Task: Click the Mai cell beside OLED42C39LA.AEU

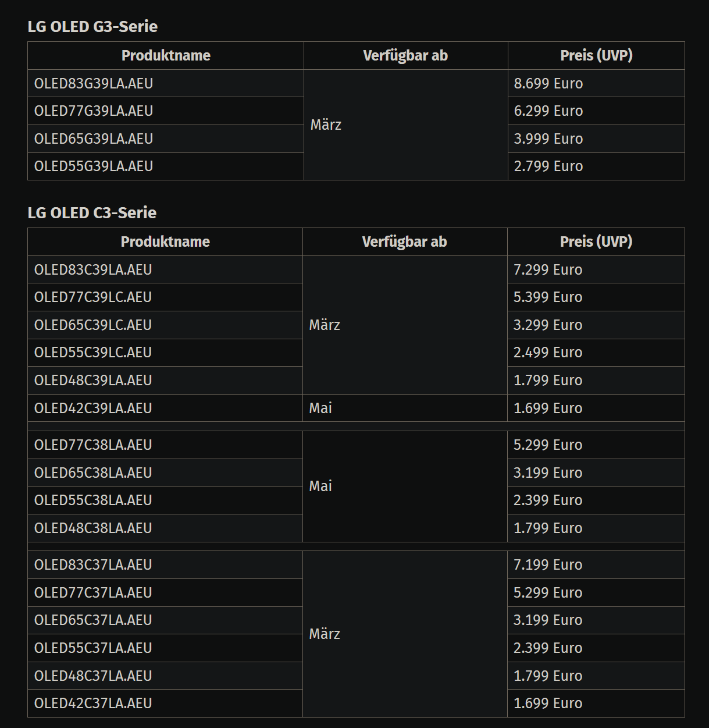Action: (x=405, y=408)
